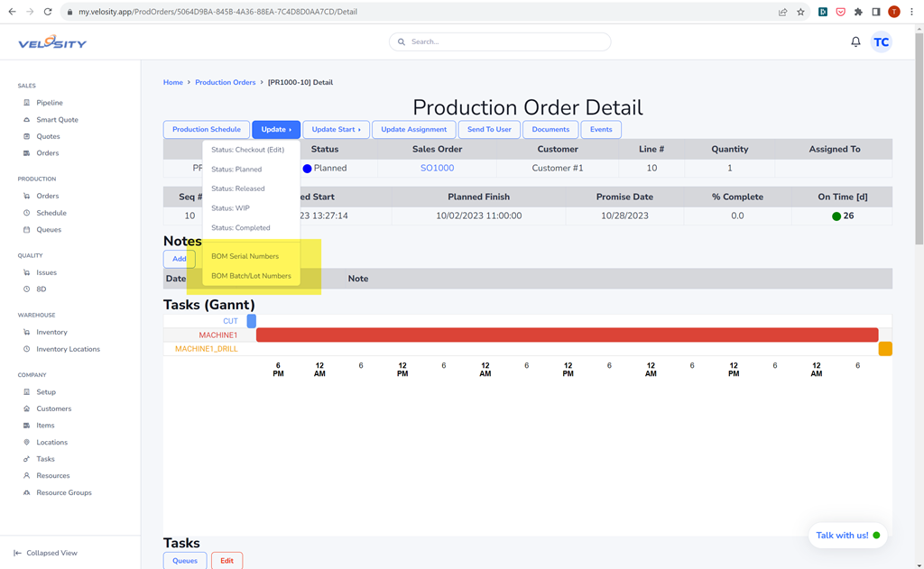Bookmark this page with the star icon
Viewport: 924px width, 569px height.
point(800,12)
